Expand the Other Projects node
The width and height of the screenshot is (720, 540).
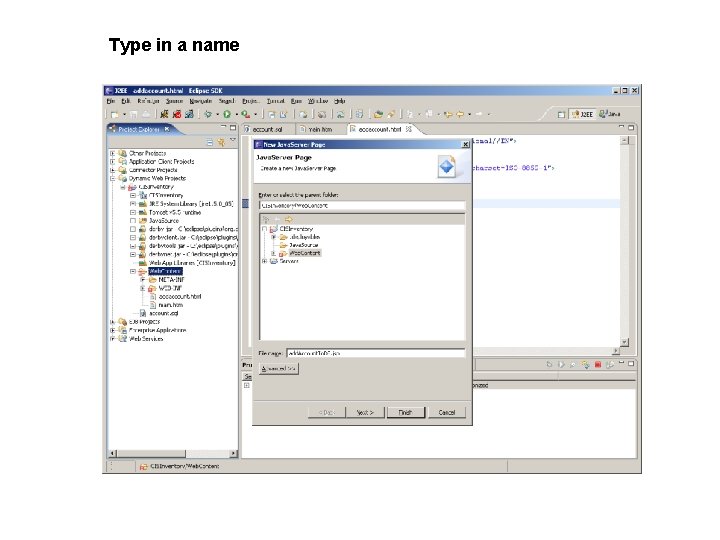click(x=112, y=153)
